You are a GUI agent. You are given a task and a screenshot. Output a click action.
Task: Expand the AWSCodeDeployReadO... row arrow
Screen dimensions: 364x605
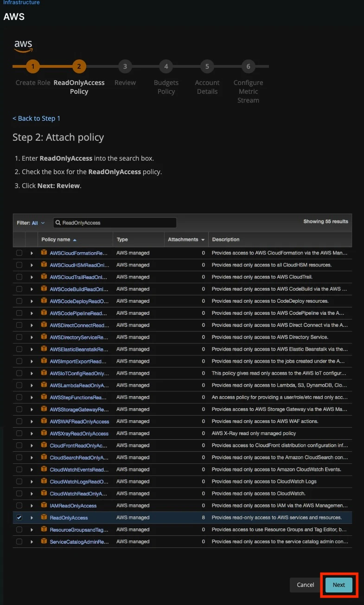point(32,301)
